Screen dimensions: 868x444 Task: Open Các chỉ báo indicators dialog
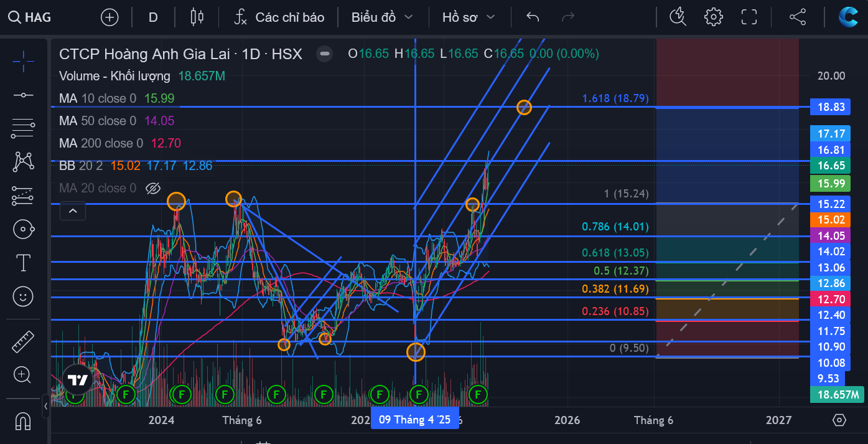279,17
